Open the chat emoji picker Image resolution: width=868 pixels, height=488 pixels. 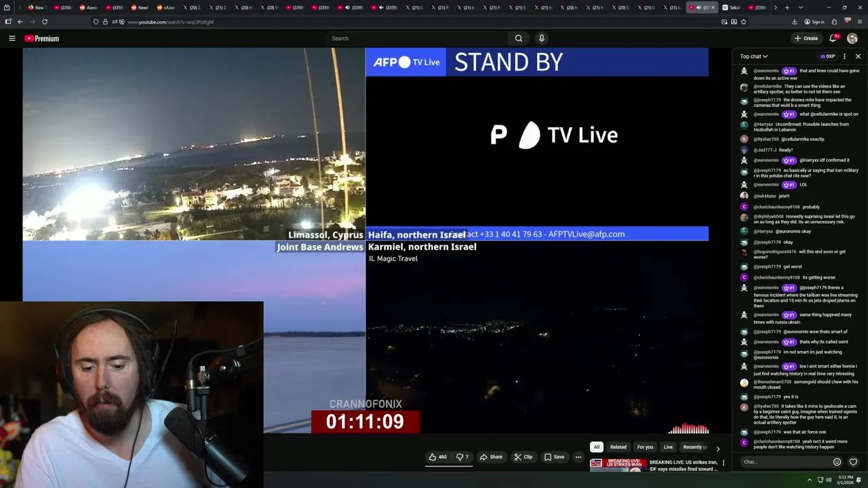point(837,462)
